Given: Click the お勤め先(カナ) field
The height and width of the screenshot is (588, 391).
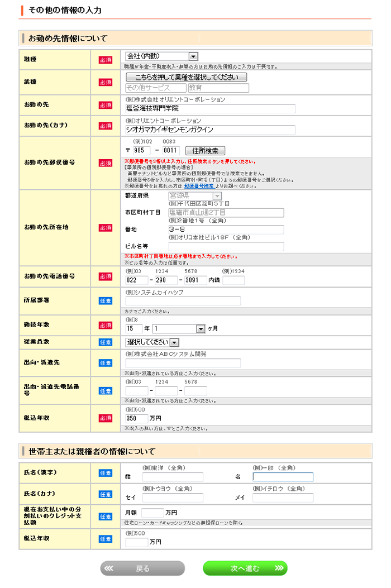Looking at the screenshot, I should [210, 130].
